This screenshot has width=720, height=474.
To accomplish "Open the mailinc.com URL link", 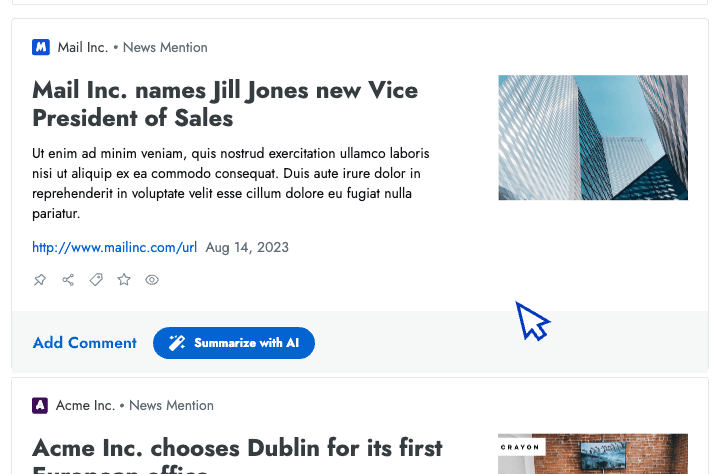I will (114, 247).
